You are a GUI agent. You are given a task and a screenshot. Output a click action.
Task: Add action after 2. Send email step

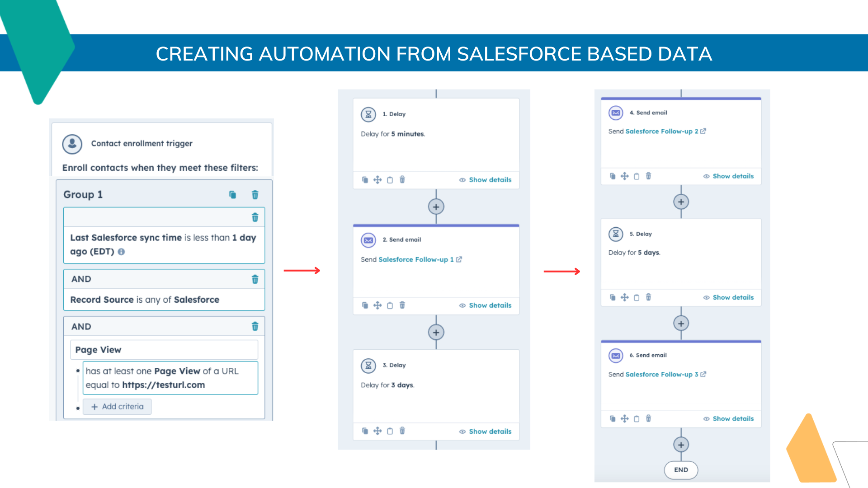[x=436, y=333]
